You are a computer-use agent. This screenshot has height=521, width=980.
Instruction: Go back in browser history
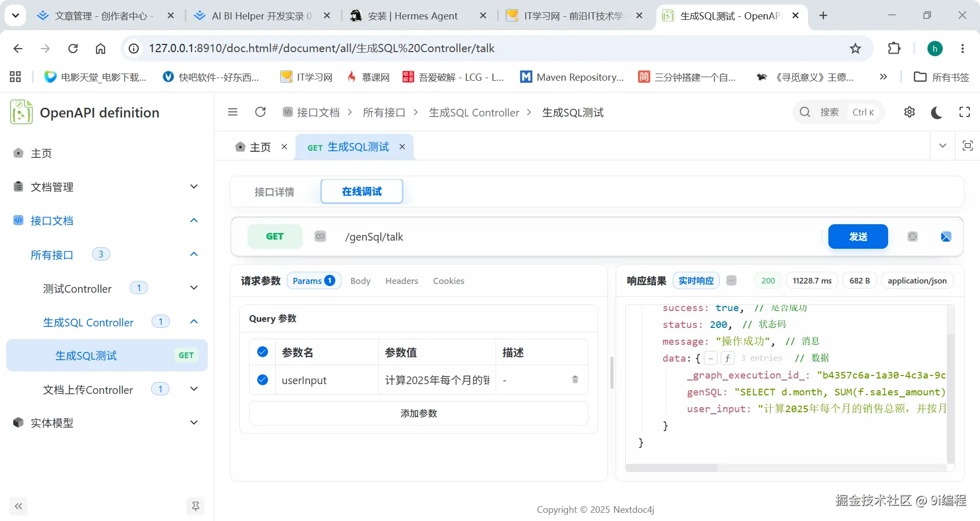pos(18,49)
